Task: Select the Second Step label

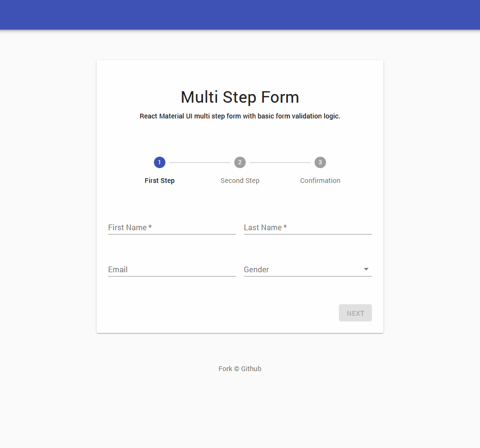Action: [x=240, y=181]
